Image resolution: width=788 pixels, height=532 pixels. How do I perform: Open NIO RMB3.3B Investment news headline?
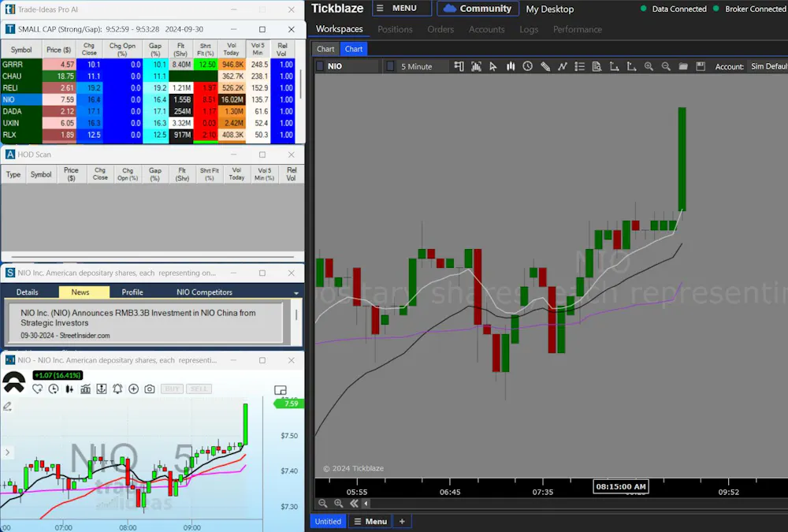tap(138, 318)
